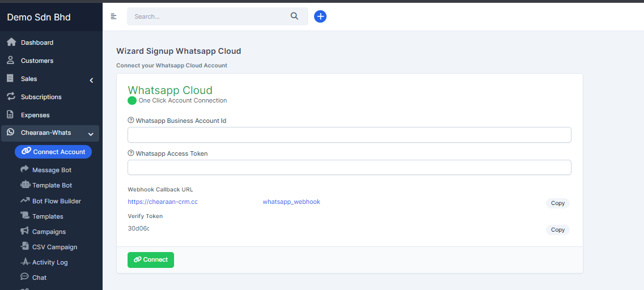Image resolution: width=644 pixels, height=290 pixels.
Task: Toggle sidebar with the hamburger menu icon
Action: pos(113,16)
